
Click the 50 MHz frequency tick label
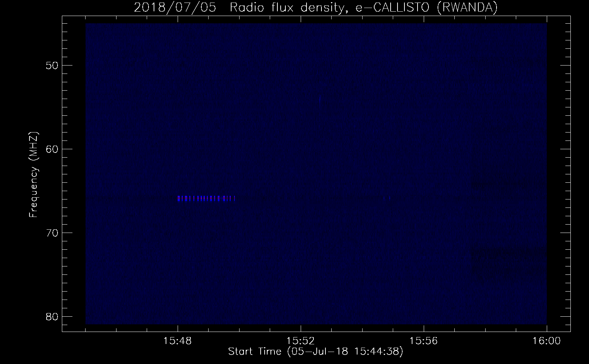[52, 65]
